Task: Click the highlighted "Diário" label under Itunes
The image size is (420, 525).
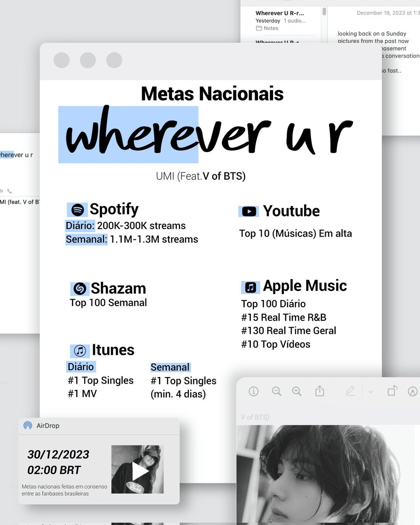Action: pos(80,367)
